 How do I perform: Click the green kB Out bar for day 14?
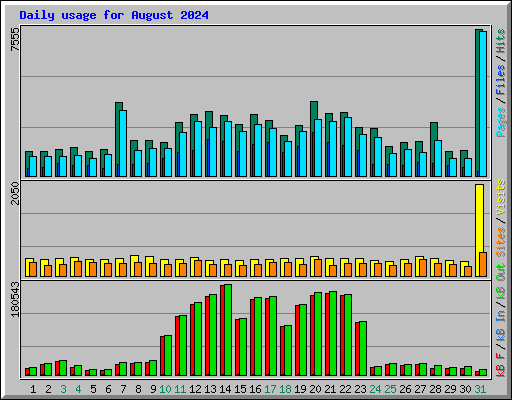[228, 330]
